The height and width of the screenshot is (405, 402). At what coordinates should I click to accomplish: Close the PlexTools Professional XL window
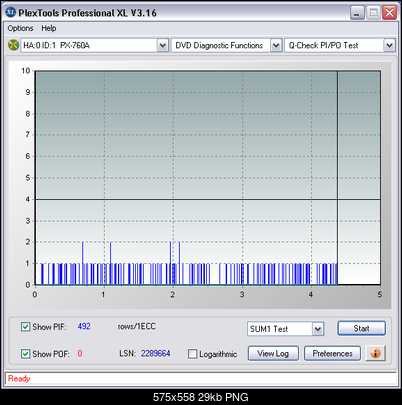pos(389,13)
